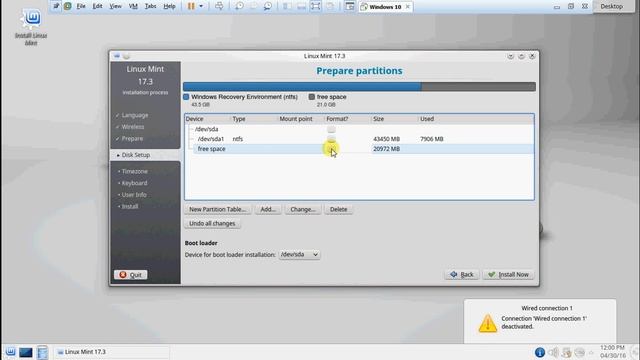640x360 pixels.
Task: Click the Size column header
Action: [x=395, y=119]
